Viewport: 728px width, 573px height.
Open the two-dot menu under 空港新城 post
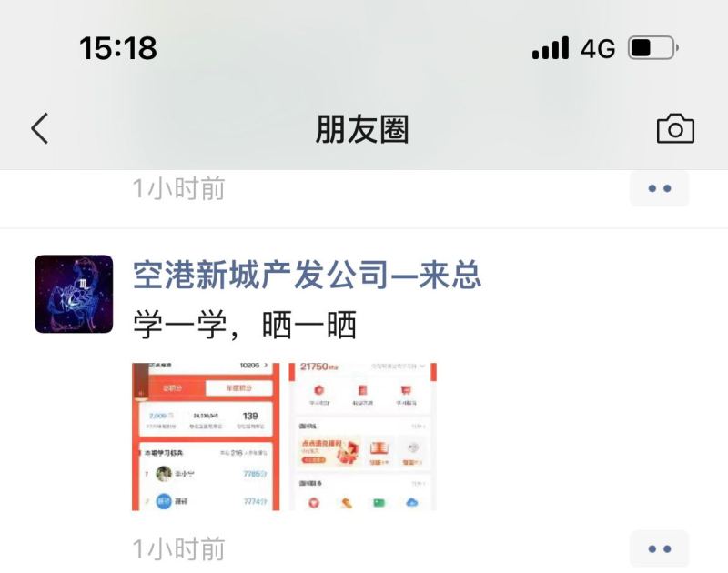659,548
